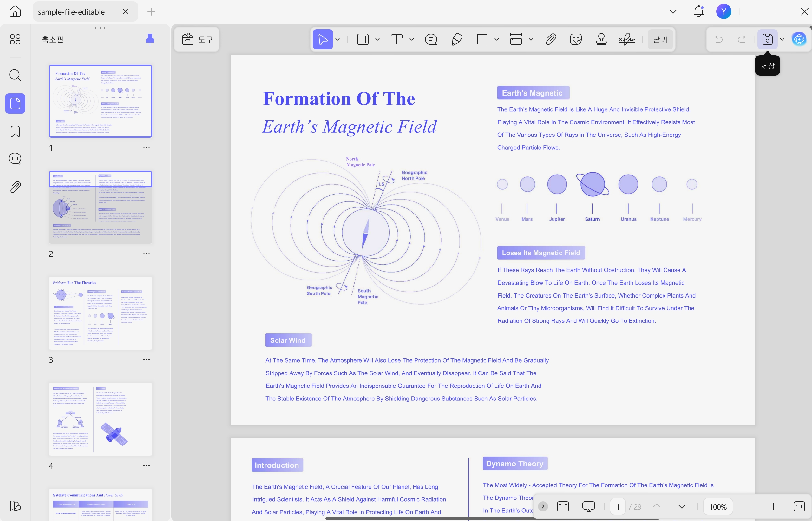Open the bookmarks panel
The width and height of the screenshot is (812, 521).
[x=15, y=131]
